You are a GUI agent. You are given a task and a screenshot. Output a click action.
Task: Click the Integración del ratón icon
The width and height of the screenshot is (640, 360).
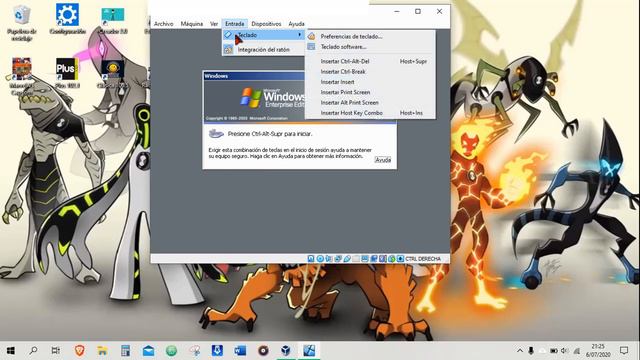coord(228,50)
